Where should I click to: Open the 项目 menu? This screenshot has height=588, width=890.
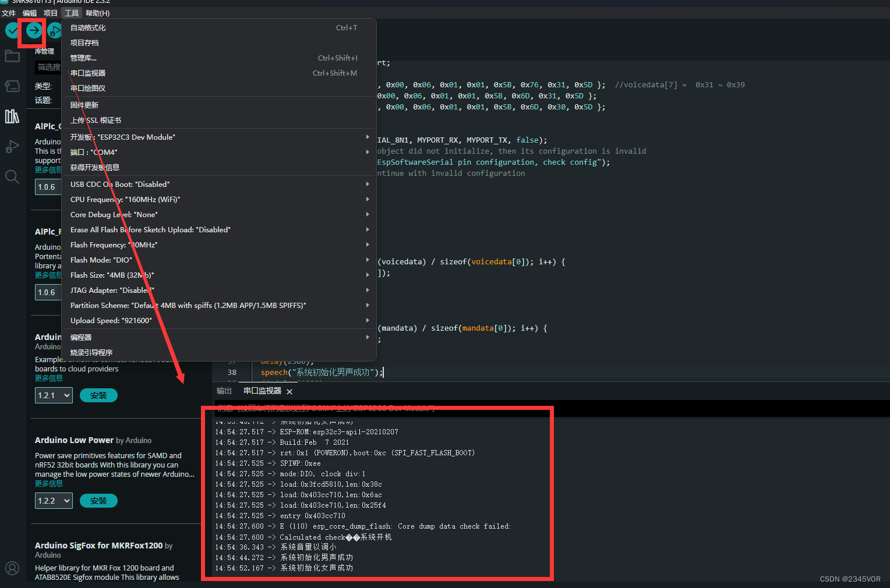[51, 13]
